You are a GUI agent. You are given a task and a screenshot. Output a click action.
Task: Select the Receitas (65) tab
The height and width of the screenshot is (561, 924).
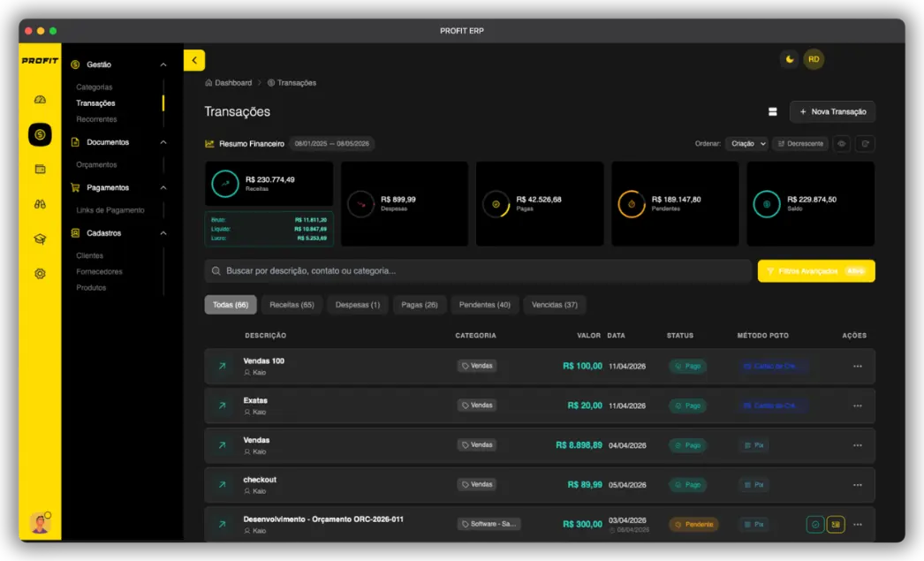(292, 305)
